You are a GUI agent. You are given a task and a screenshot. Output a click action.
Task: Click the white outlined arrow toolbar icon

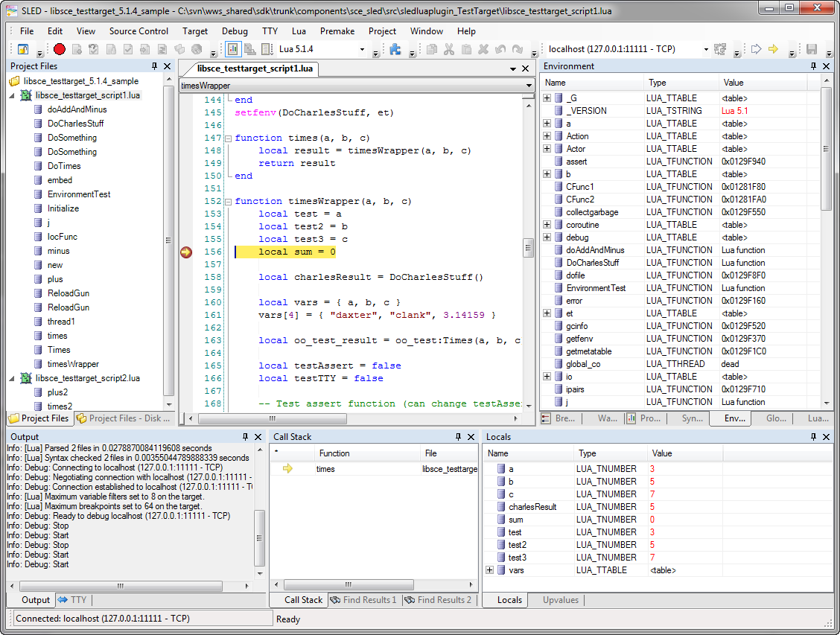tap(756, 50)
